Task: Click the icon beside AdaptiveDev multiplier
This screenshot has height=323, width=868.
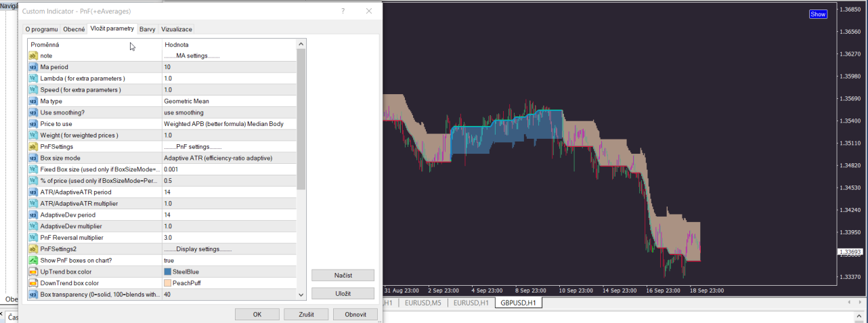Action: (x=33, y=226)
